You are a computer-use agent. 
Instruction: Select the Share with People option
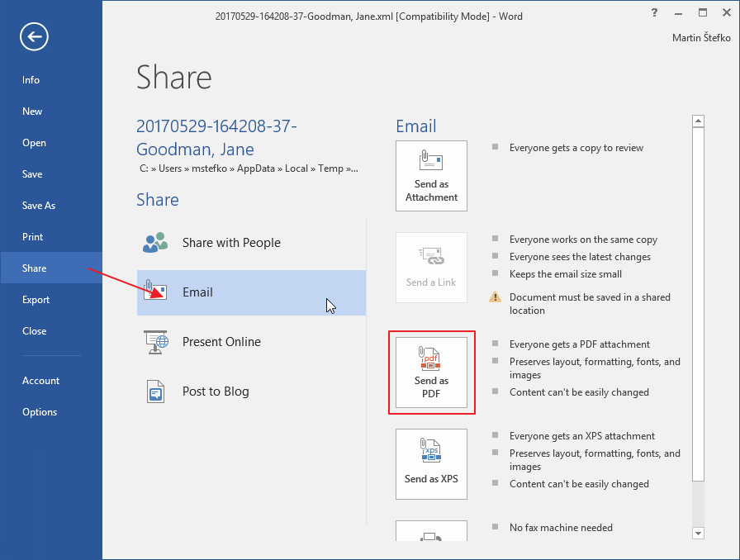pos(251,243)
